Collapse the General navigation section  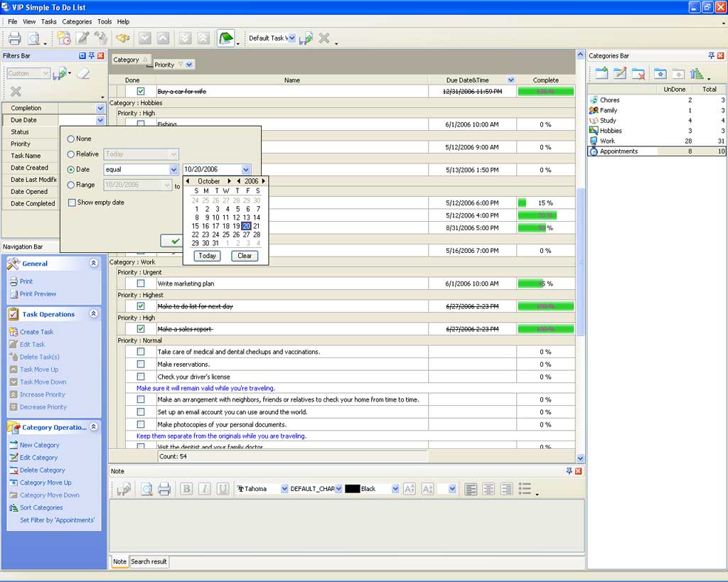[94, 263]
